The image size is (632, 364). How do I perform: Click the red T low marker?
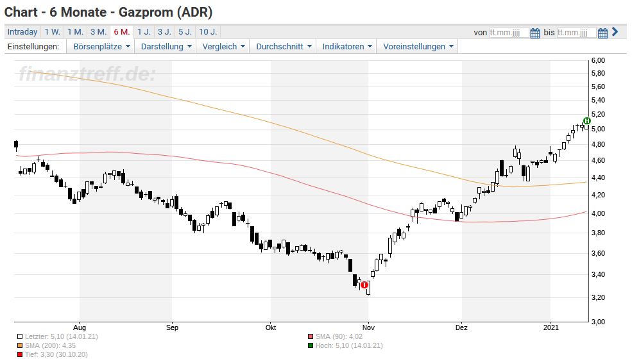click(x=364, y=285)
